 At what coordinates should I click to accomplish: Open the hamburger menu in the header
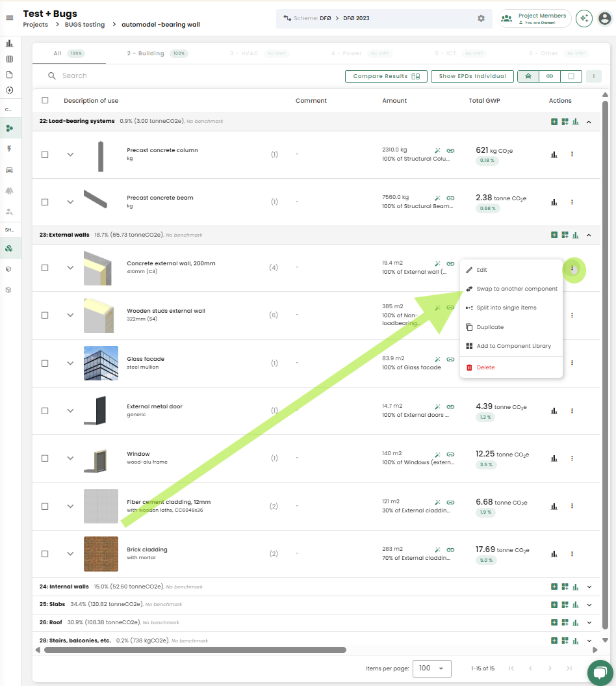coord(9,18)
